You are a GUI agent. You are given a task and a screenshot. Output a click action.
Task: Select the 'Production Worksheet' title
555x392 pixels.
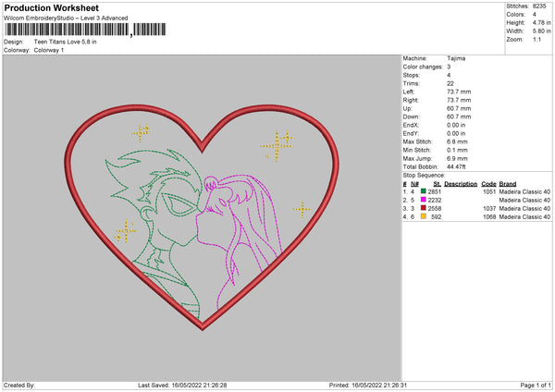pos(51,7)
